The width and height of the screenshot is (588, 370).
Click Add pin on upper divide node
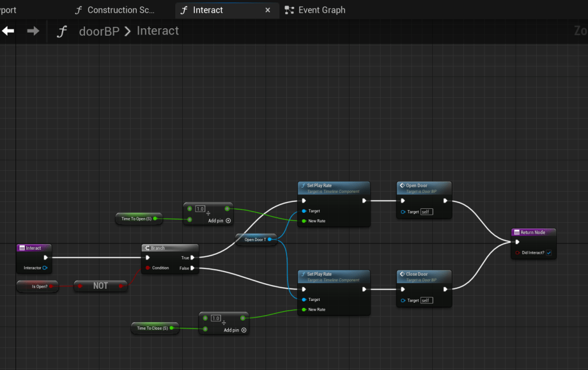click(x=220, y=220)
